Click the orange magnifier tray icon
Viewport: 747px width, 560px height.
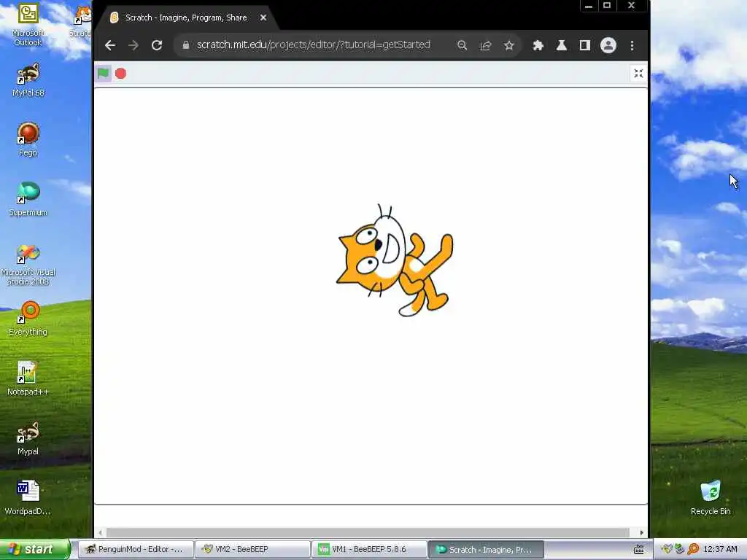tap(693, 549)
